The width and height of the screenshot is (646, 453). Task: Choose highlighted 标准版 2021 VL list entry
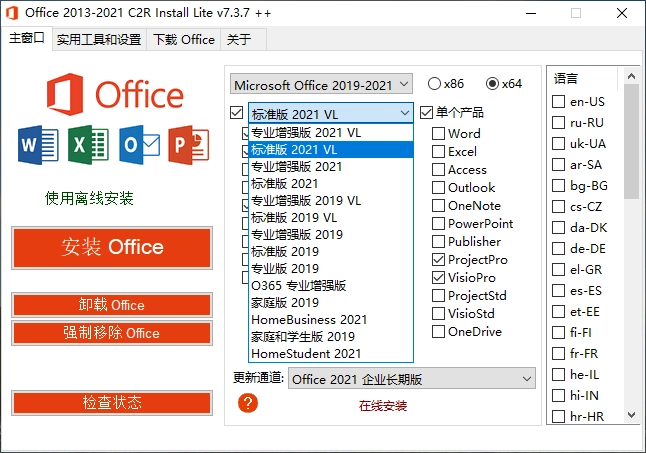pos(331,149)
